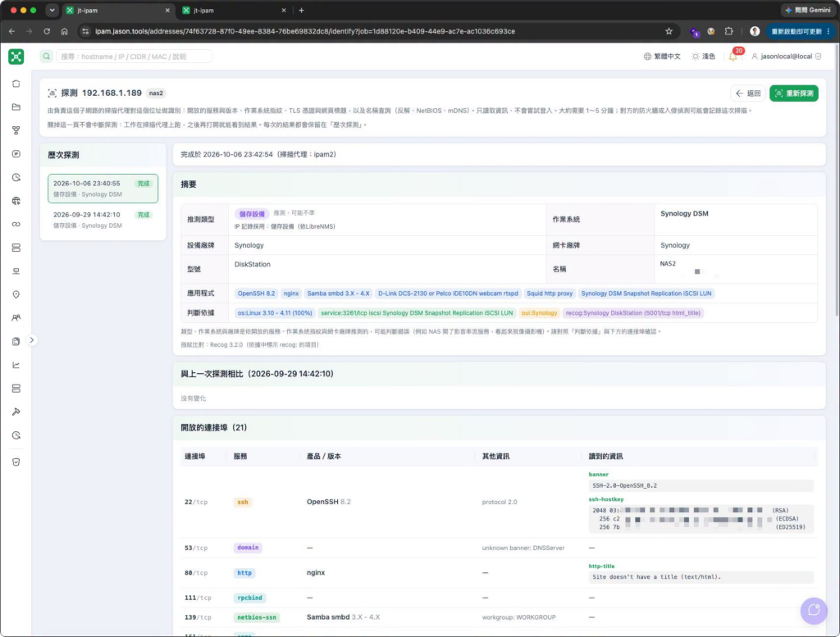Image resolution: width=840 pixels, height=637 pixels.
Task: Click the http service badge for 80/tcp
Action: (244, 573)
